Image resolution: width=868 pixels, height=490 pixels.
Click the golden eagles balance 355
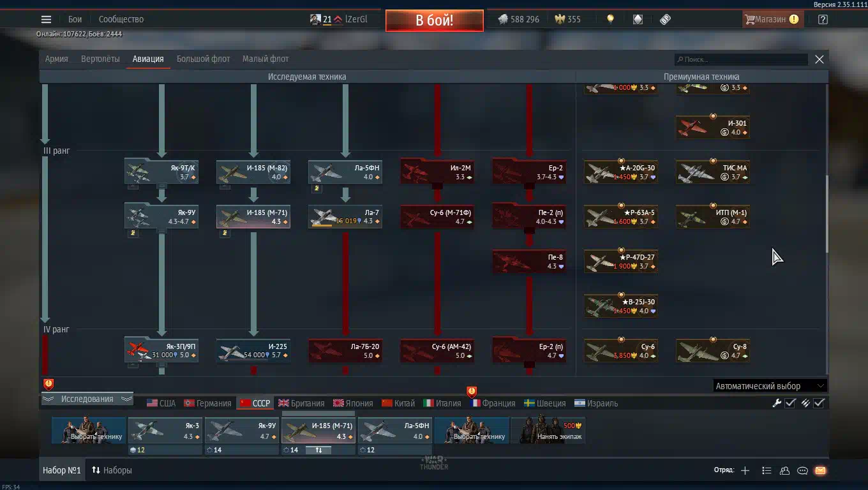click(567, 19)
